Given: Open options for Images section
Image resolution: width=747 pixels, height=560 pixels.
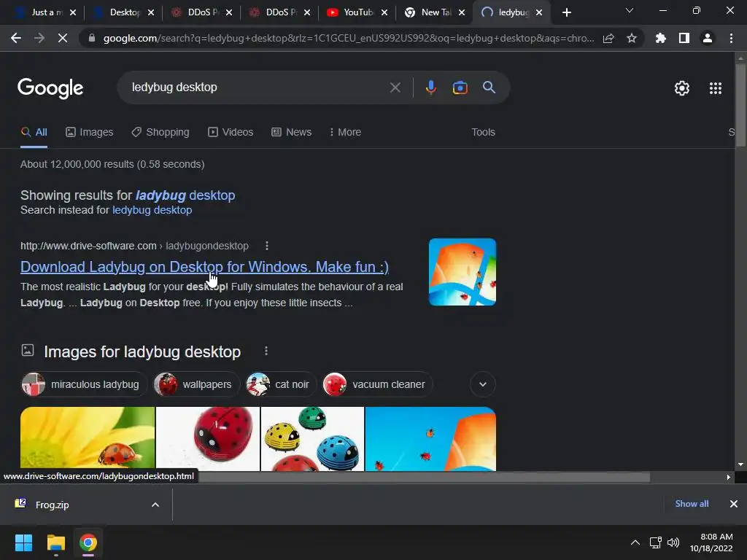Looking at the screenshot, I should pyautogui.click(x=266, y=351).
